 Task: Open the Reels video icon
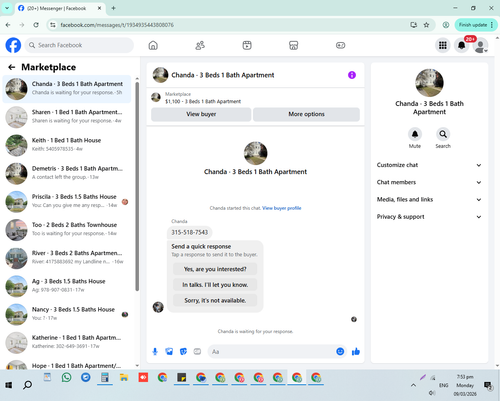[x=247, y=45]
